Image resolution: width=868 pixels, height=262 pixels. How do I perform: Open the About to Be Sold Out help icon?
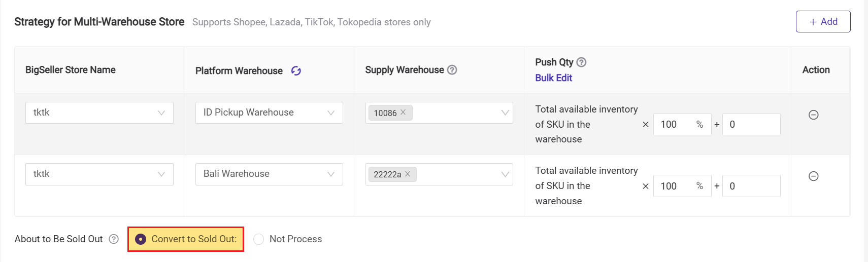click(x=114, y=239)
